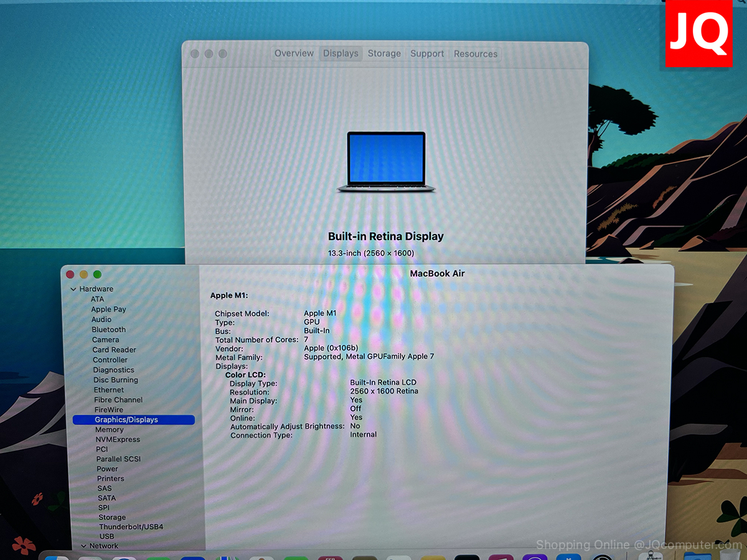Close the MacBook Air System Information window
The image size is (747, 560).
(70, 274)
